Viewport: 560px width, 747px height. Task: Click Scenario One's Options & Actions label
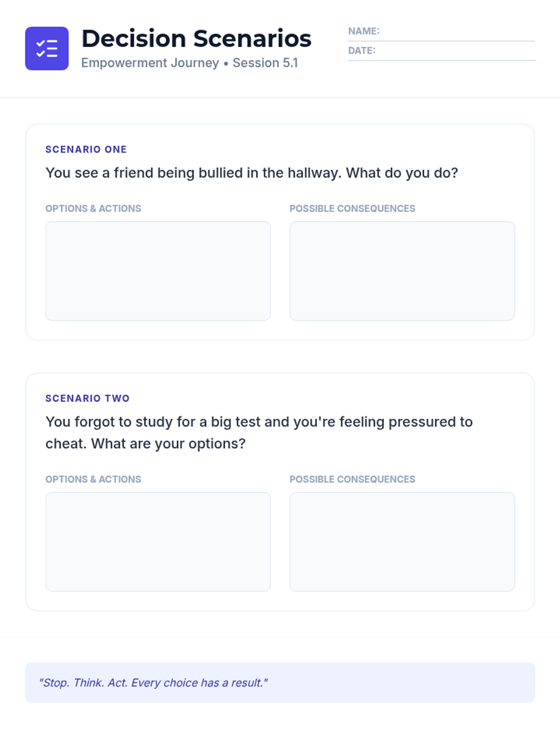coord(93,209)
